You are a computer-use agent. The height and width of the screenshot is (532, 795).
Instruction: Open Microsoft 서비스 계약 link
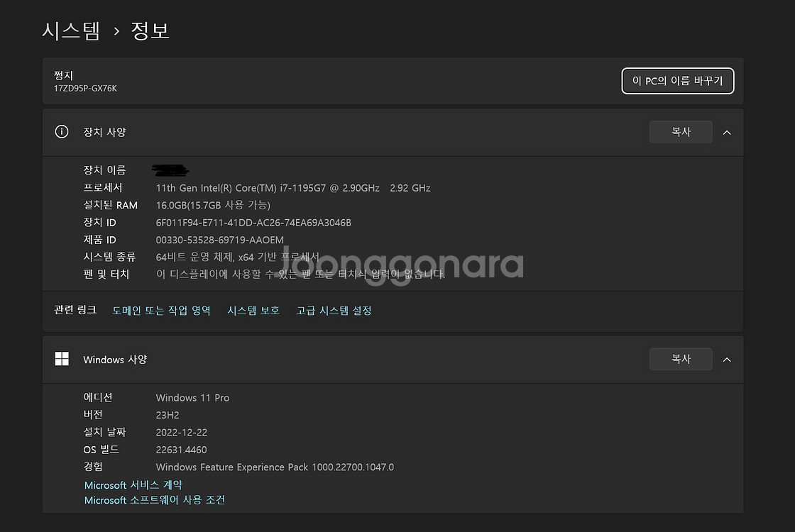(x=133, y=485)
